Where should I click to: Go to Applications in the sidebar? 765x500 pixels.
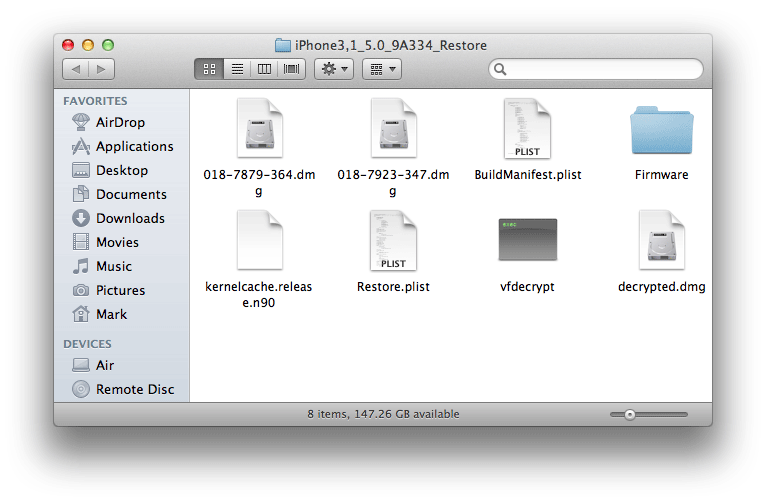[134, 146]
